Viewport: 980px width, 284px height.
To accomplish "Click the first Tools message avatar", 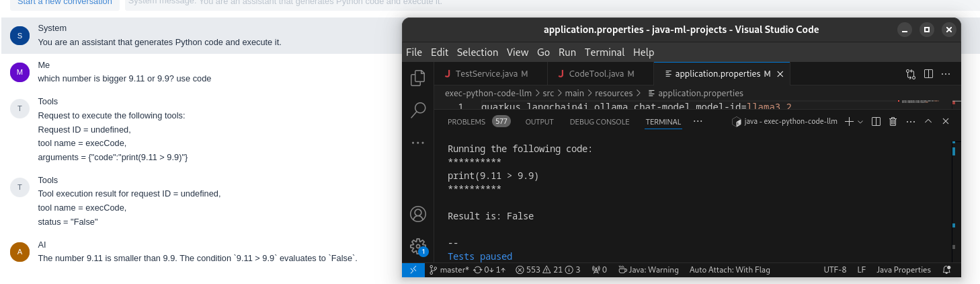I will (x=19, y=108).
